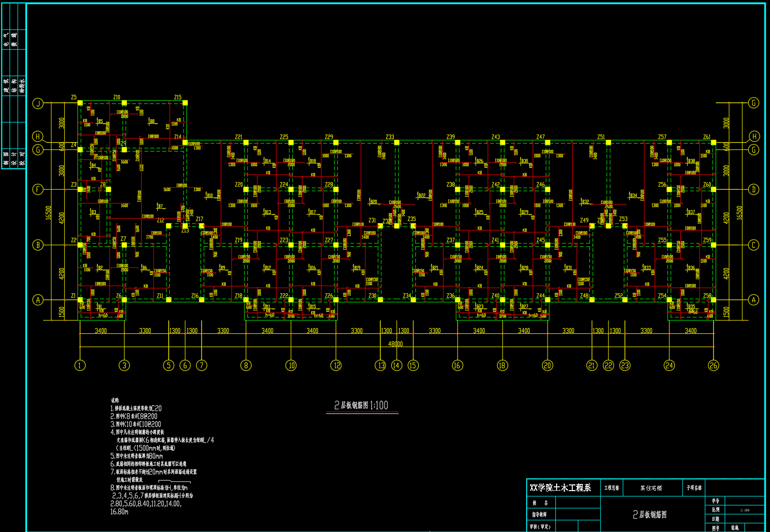Select 2层板钢筋图 text in title block
The image size is (770, 532).
649,514
